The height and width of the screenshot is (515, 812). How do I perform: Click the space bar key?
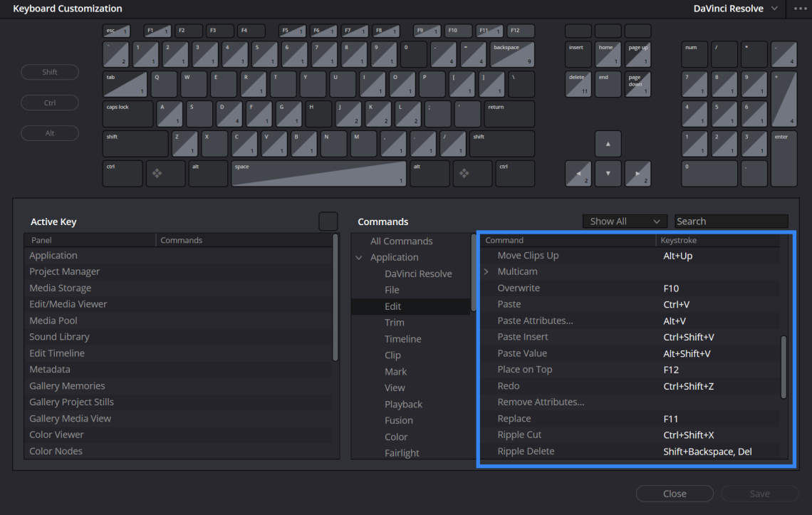point(318,173)
